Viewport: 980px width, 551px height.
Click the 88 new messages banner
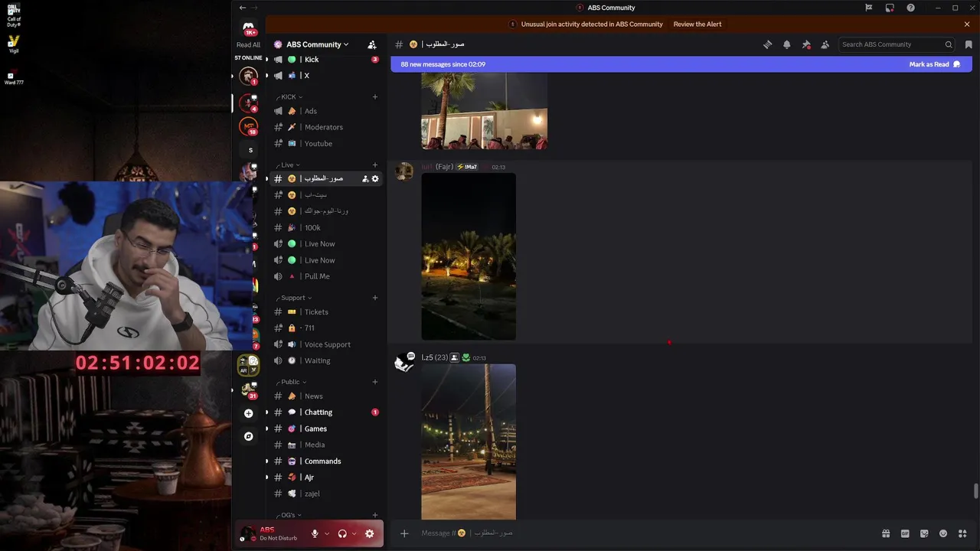pyautogui.click(x=681, y=64)
